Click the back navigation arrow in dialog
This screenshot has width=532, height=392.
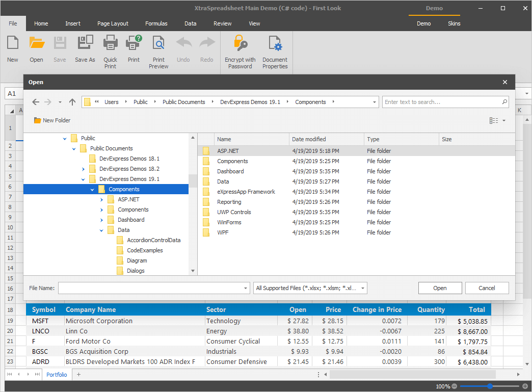36,102
